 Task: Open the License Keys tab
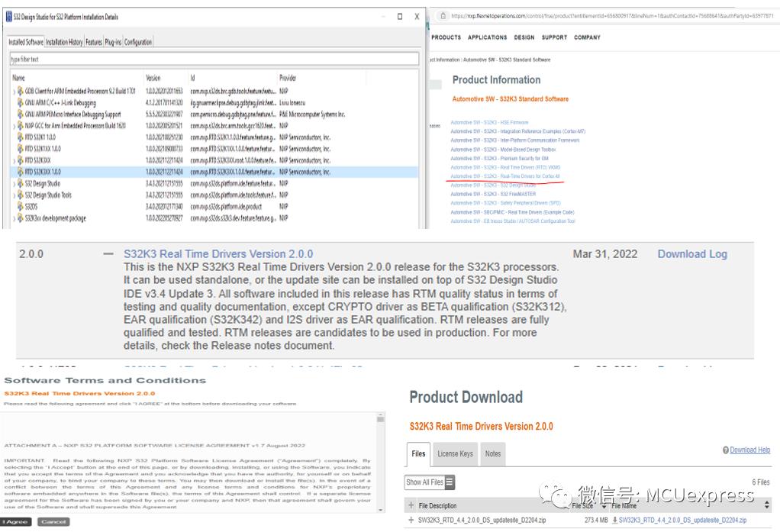click(455, 454)
